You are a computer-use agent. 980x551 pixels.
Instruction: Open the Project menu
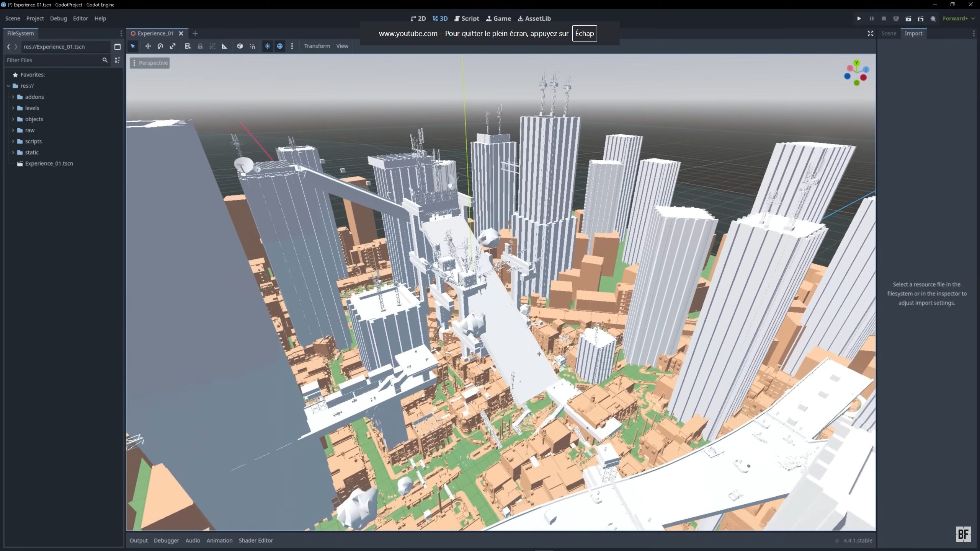click(x=35, y=18)
